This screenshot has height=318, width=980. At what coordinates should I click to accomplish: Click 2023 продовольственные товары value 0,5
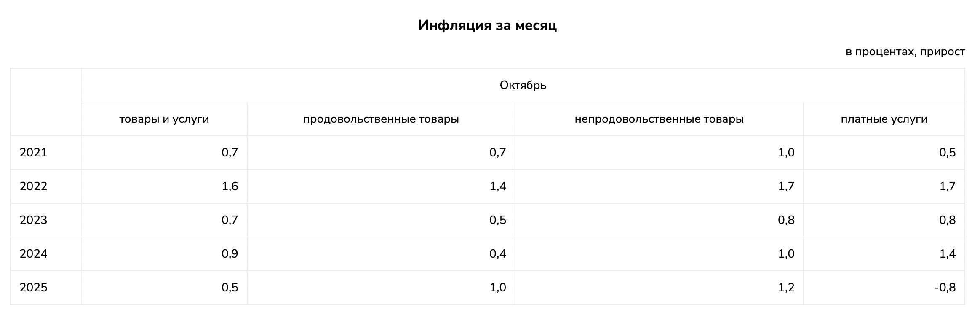[497, 220]
